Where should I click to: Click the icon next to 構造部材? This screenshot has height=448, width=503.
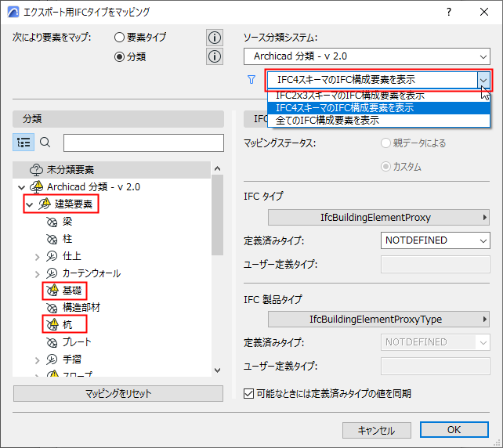[x=52, y=308]
